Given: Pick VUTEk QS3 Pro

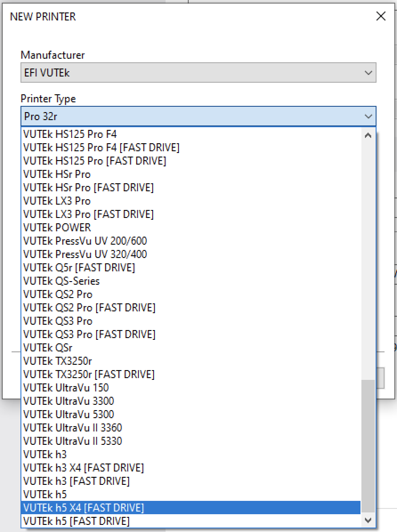Looking at the screenshot, I should [x=191, y=321].
